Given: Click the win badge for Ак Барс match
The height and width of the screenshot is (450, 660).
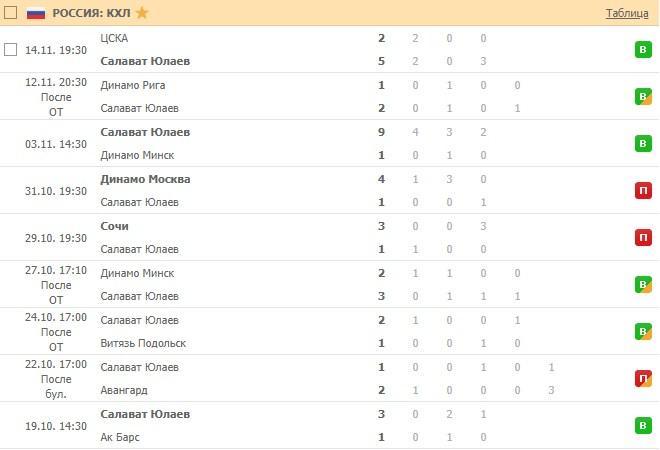Looking at the screenshot, I should pos(644,426).
